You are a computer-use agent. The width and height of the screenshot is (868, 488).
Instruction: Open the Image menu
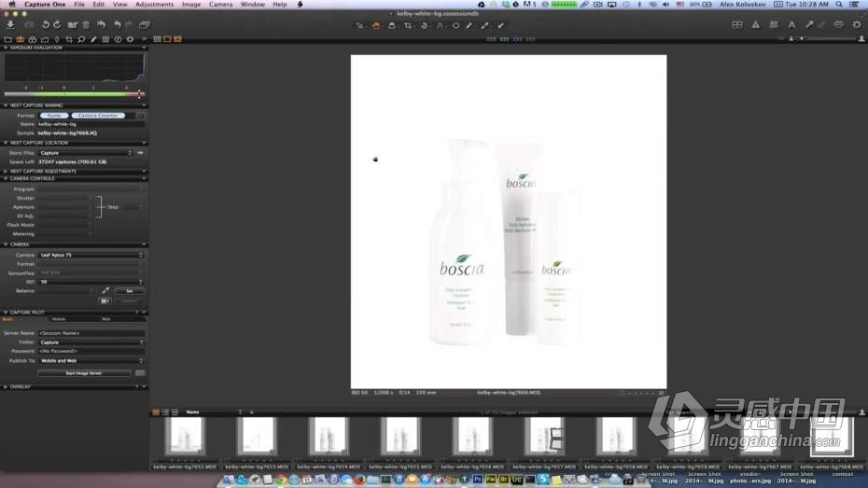191,5
